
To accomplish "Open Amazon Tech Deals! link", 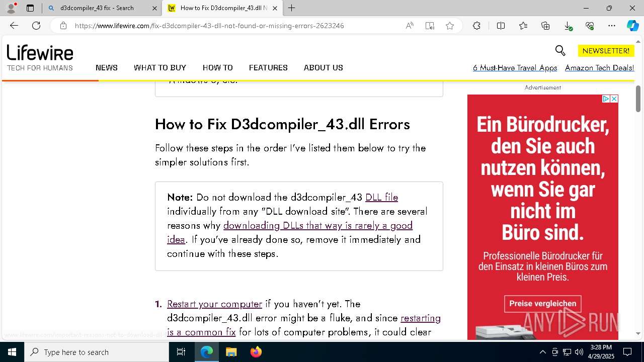I will pos(599,68).
